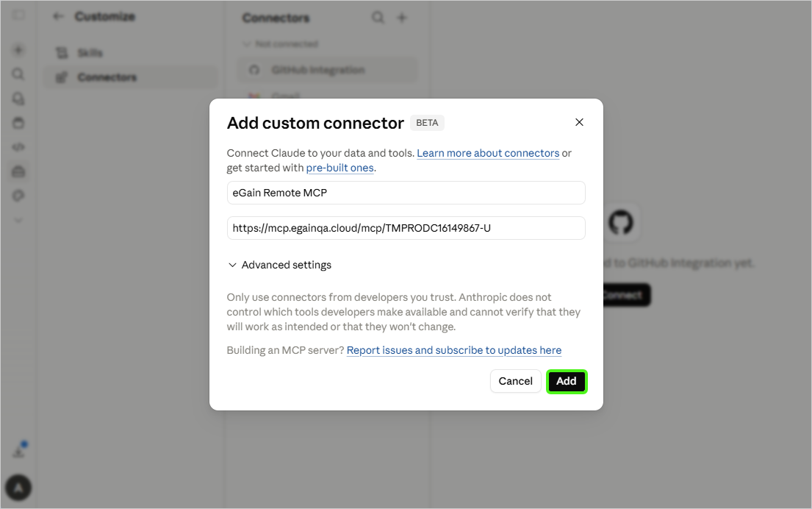Collapse the Not connected section
The width and height of the screenshot is (812, 509).
(246, 44)
